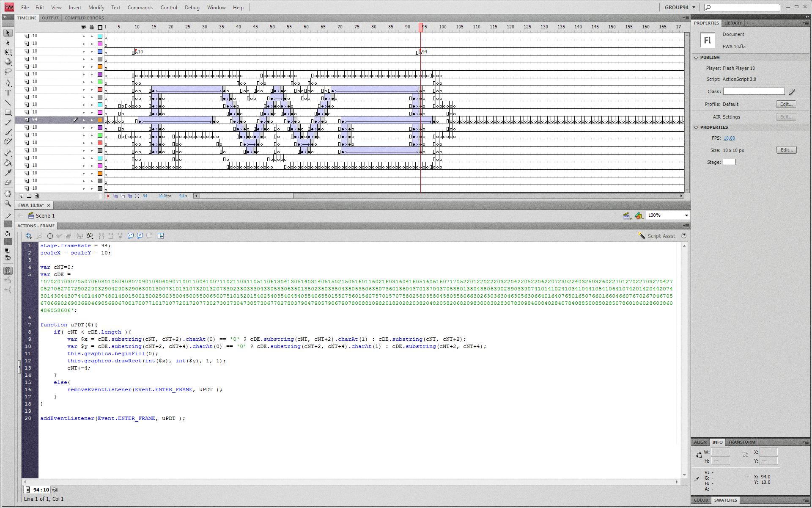Click Edit button next to Size
This screenshot has width=812, height=508.
[786, 150]
